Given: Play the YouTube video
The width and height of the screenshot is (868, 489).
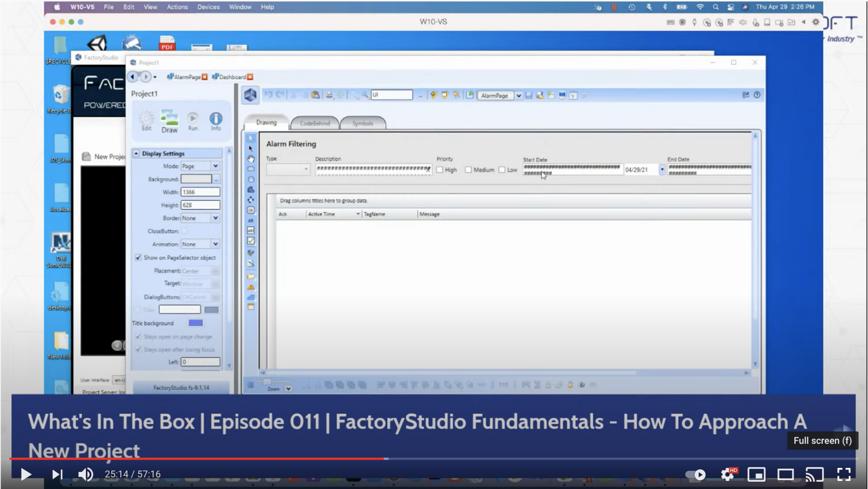Looking at the screenshot, I should pos(26,474).
